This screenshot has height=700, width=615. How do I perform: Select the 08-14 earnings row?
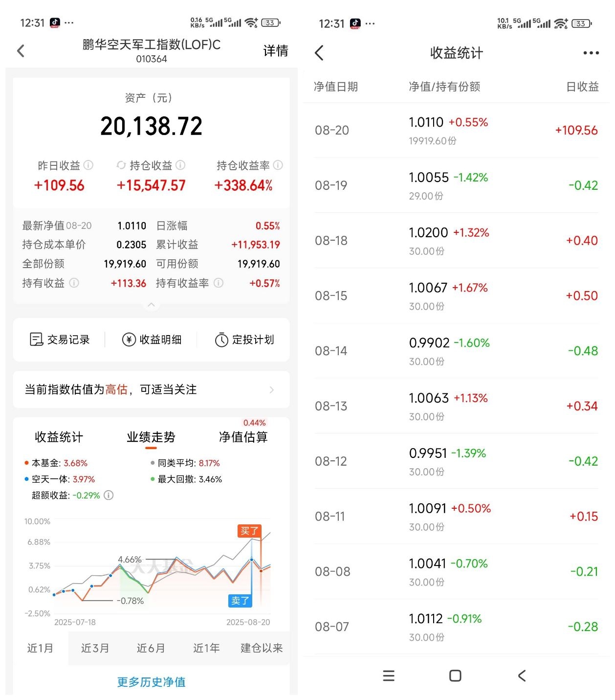pyautogui.click(x=456, y=351)
